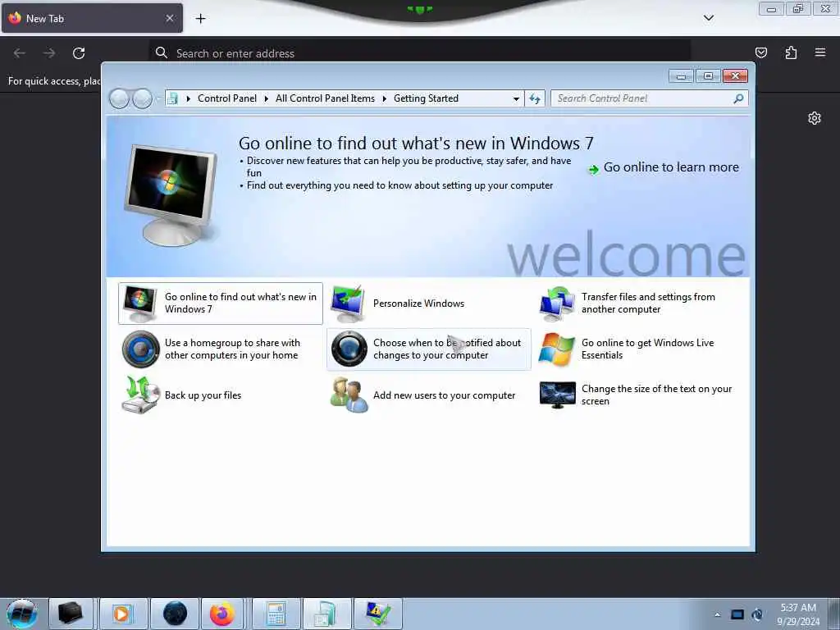840x630 pixels.
Task: Open media player taskbar icon
Action: click(122, 614)
